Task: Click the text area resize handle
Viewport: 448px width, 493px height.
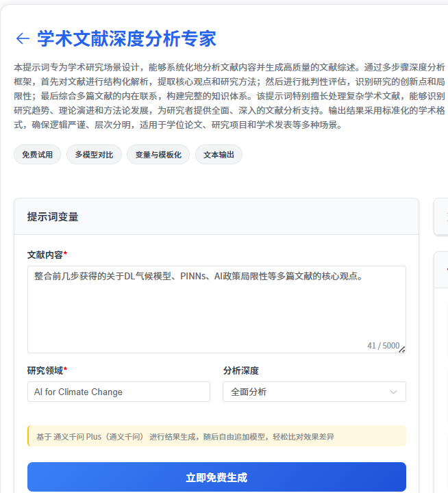Action: pyautogui.click(x=402, y=349)
